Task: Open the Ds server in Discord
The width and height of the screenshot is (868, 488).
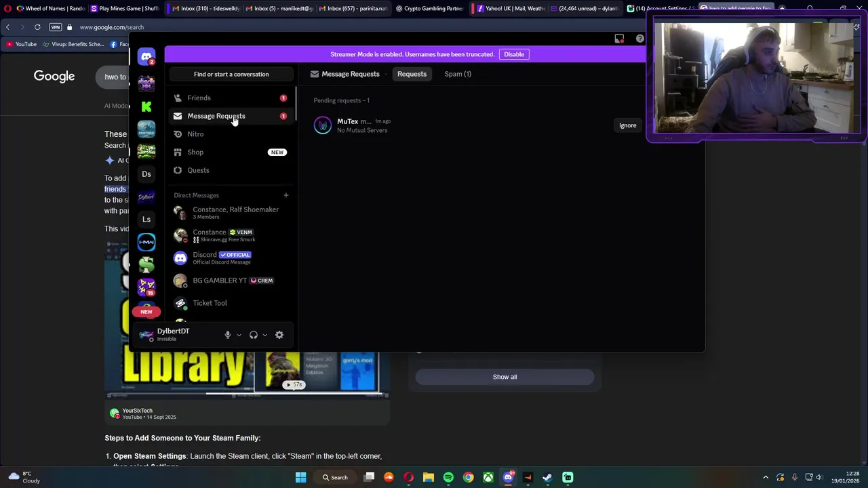Action: tap(146, 174)
